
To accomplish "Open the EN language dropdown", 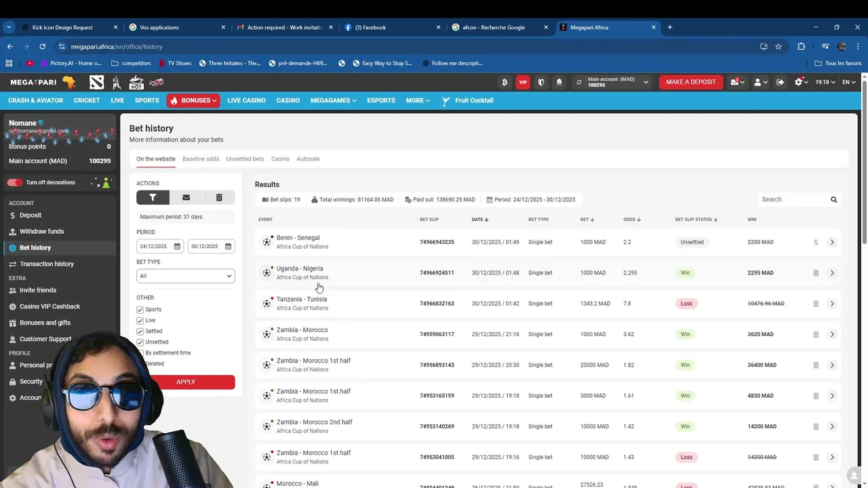I will (x=849, y=82).
